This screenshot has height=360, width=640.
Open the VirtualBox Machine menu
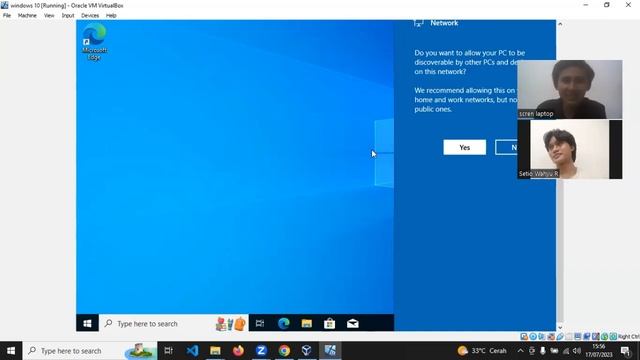tap(27, 16)
